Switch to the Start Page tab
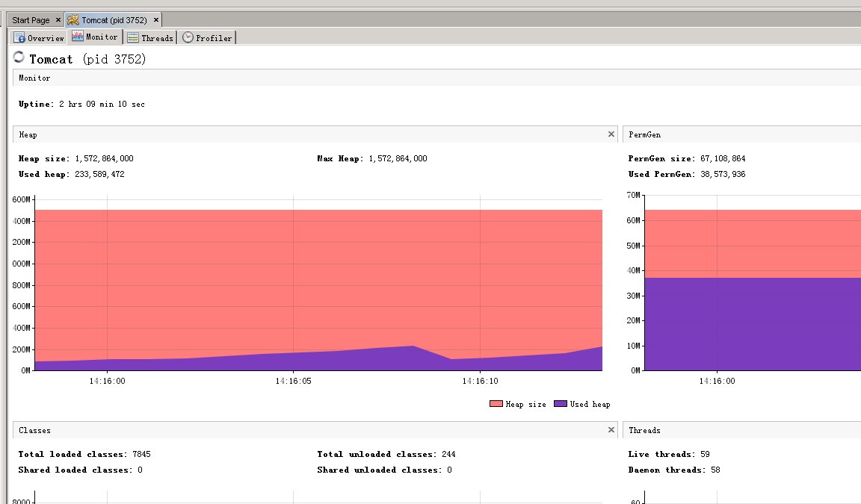The image size is (861, 504). 31,20
